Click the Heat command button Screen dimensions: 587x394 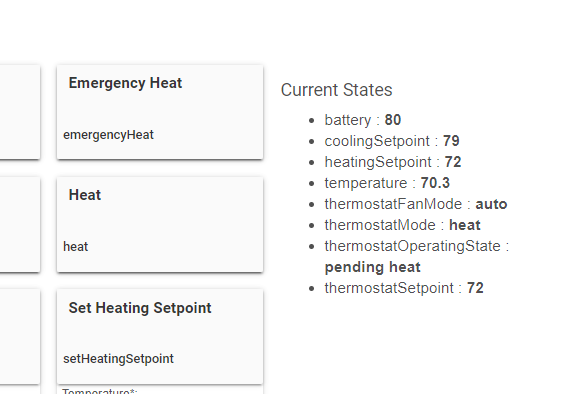[160, 224]
